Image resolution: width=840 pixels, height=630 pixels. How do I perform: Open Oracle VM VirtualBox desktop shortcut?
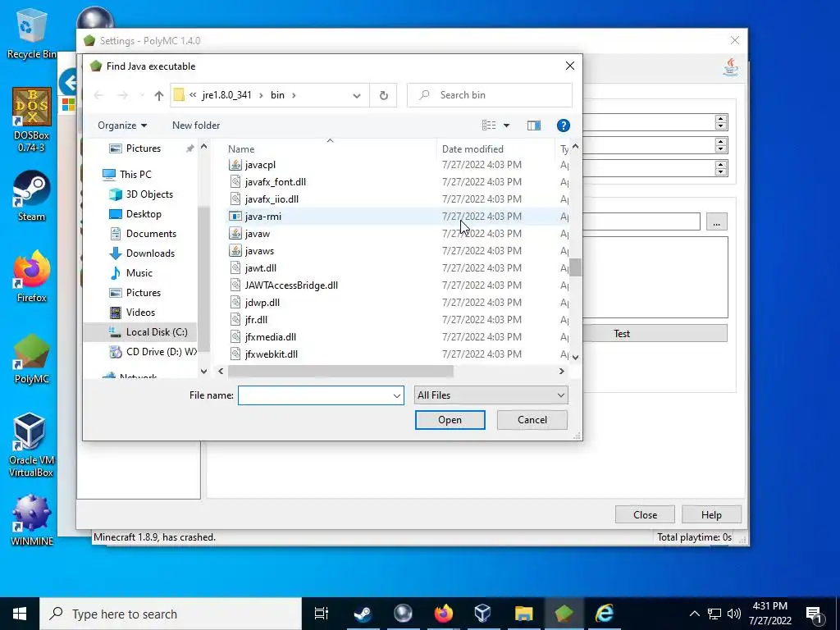pyautogui.click(x=32, y=445)
